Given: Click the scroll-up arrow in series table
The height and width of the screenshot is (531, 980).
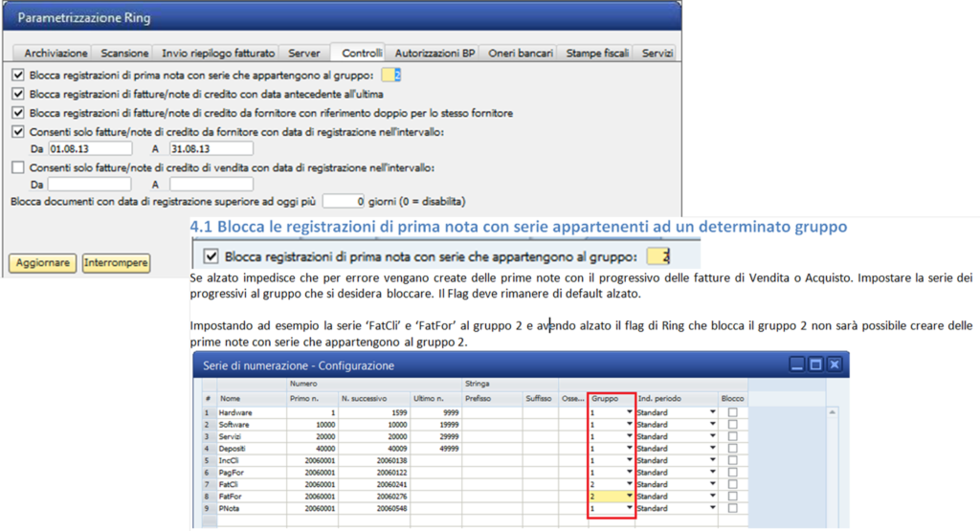Looking at the screenshot, I should pyautogui.click(x=832, y=413).
